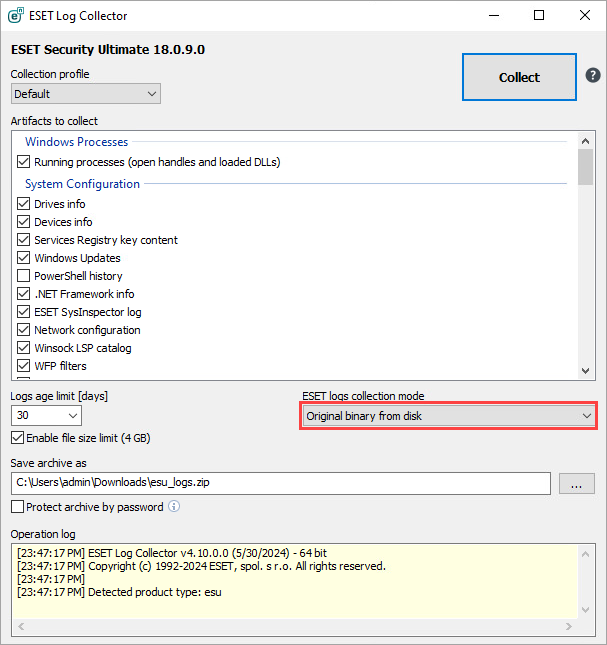Click 'ESET Security Ultimate 18.0.9.0' heading

(x=108, y=50)
